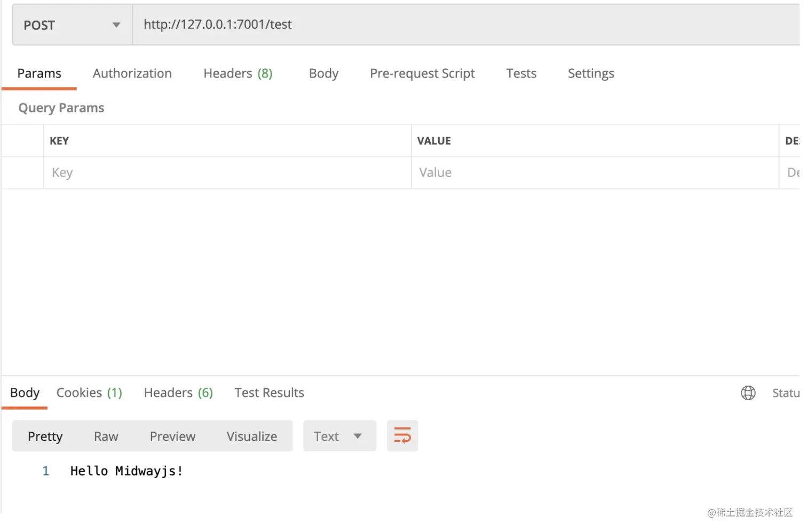Open the response Headers (6) tab
This screenshot has width=807, height=532.
point(178,393)
